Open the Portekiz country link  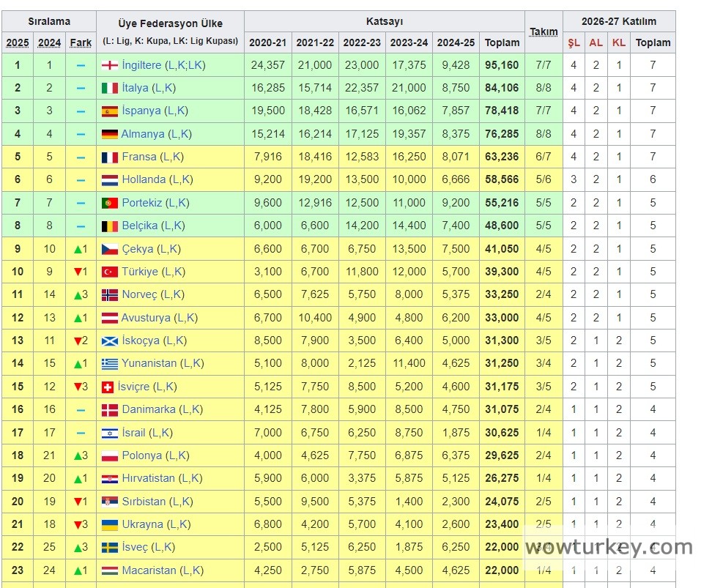pos(142,203)
